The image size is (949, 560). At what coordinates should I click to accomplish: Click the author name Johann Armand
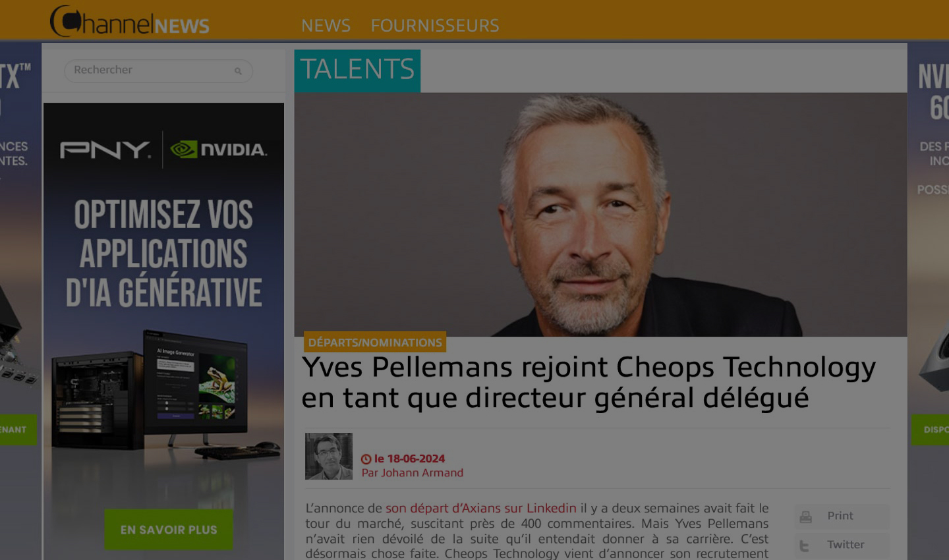click(422, 473)
